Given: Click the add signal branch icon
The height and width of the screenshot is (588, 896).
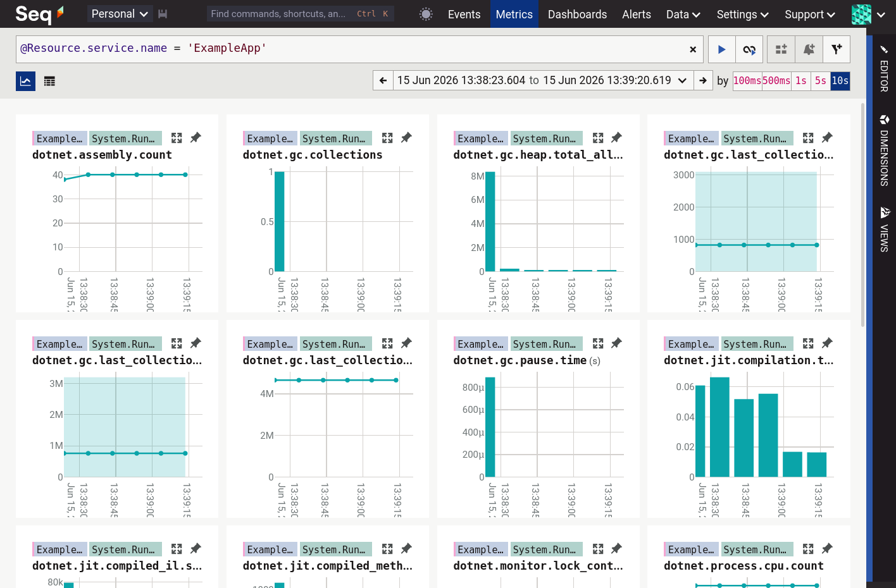Looking at the screenshot, I should click(x=837, y=49).
